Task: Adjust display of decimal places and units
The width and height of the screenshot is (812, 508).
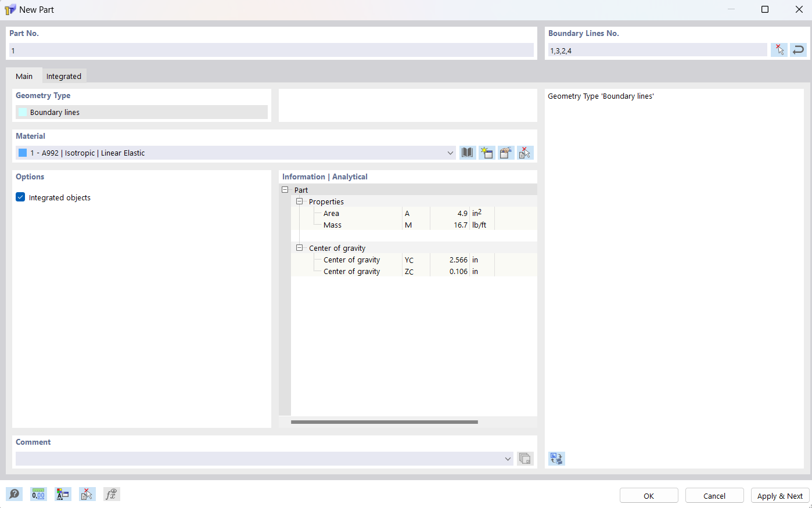Action: pos(38,494)
